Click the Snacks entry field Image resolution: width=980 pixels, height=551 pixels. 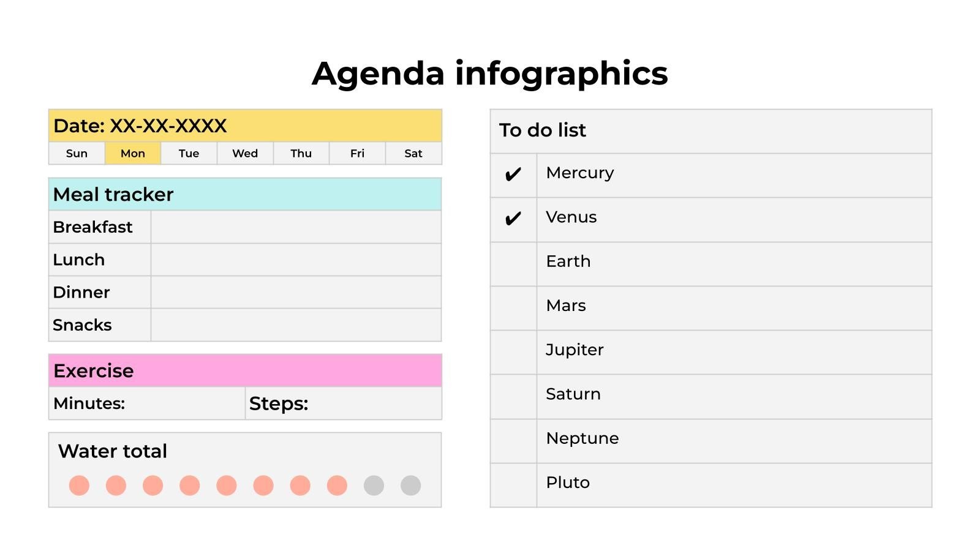tap(296, 325)
